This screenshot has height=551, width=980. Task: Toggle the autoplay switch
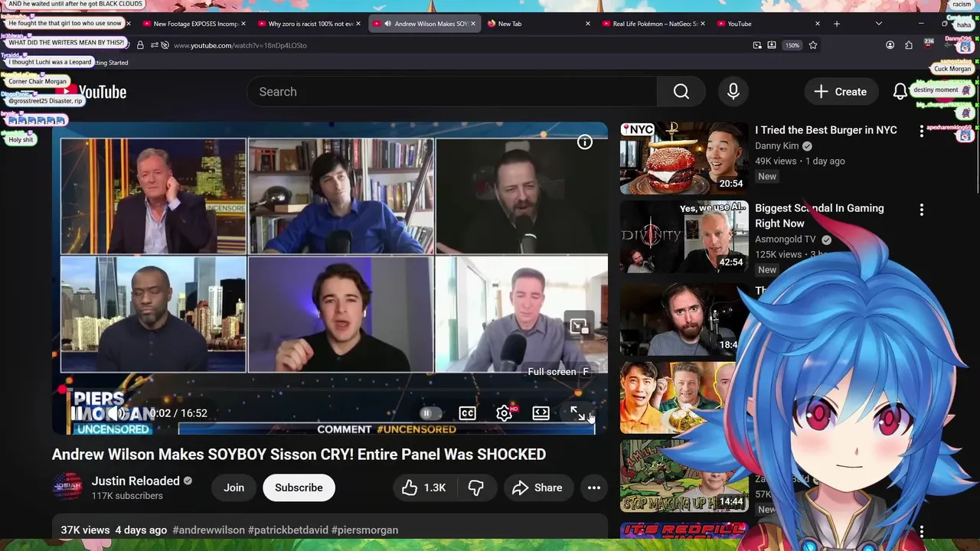(x=430, y=413)
